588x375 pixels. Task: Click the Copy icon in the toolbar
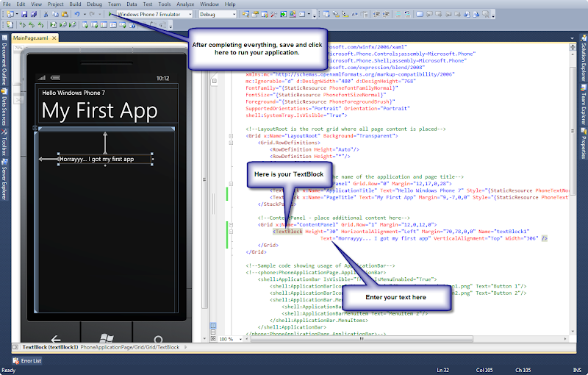pyautogui.click(x=54, y=14)
